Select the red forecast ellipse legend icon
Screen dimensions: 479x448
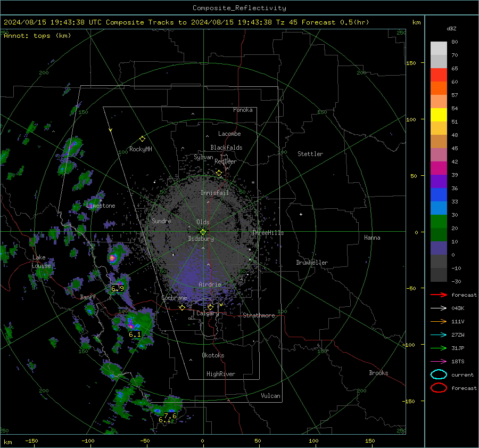(x=439, y=388)
